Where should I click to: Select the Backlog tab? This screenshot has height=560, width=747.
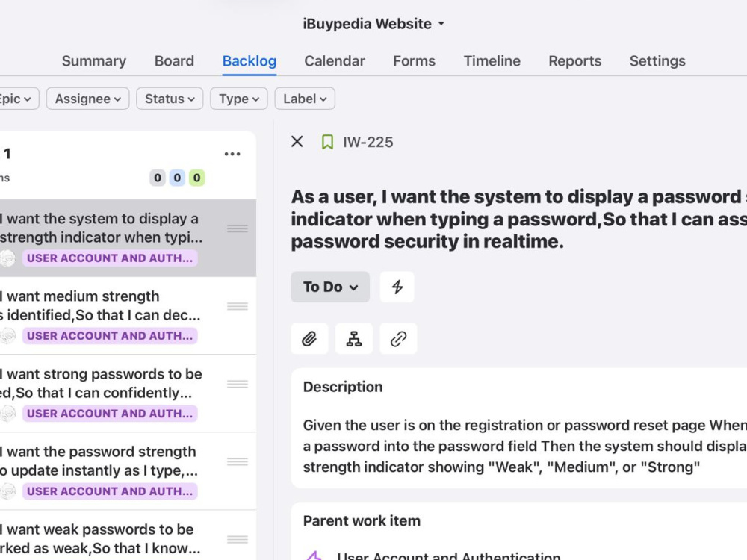pyautogui.click(x=249, y=61)
